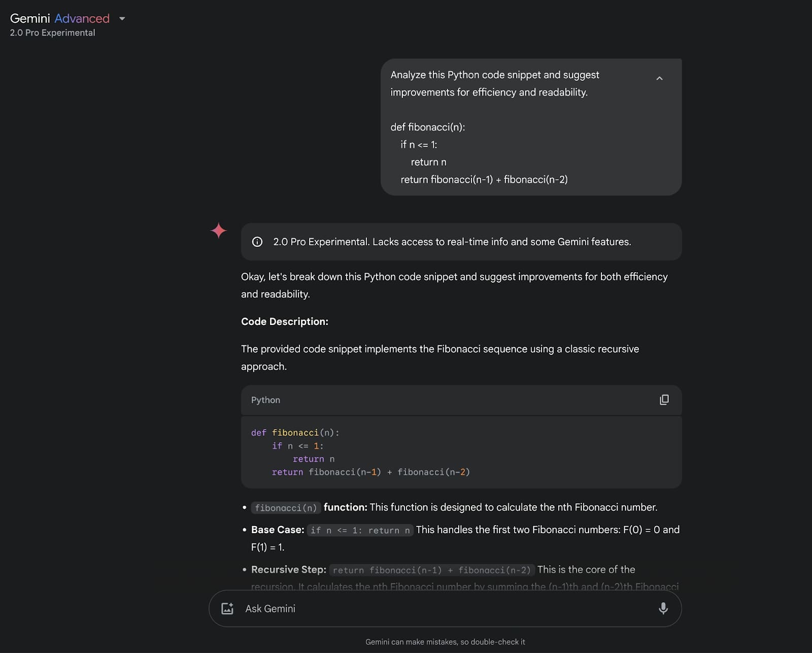Click the 'Recursive Step:' bullet label
This screenshot has height=653, width=812.
(289, 570)
